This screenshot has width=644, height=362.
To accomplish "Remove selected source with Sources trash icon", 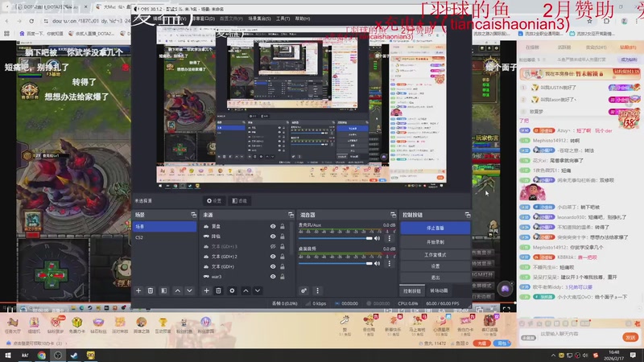I will pos(218,290).
